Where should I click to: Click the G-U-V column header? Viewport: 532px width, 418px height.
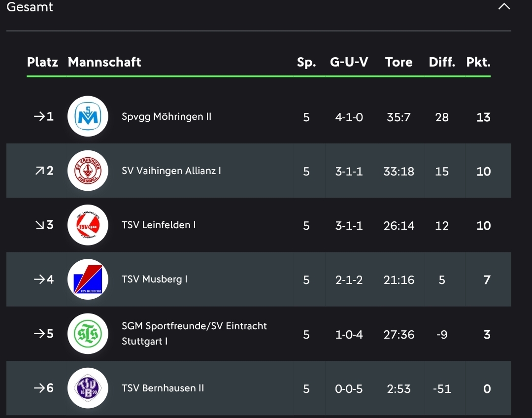[x=349, y=62]
